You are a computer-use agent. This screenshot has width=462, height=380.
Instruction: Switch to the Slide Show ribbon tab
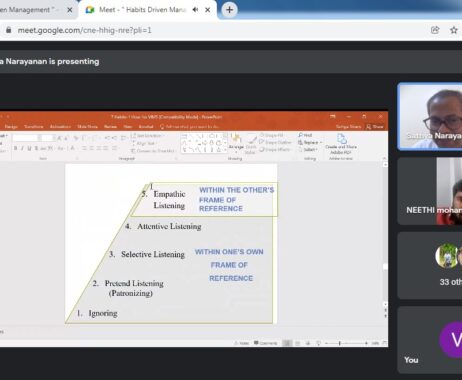(x=88, y=127)
